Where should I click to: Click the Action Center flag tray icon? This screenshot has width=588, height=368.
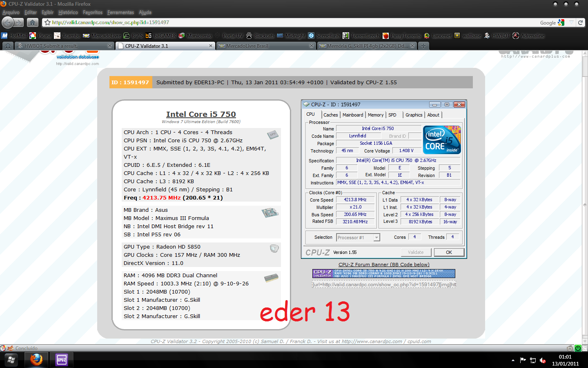coord(523,360)
